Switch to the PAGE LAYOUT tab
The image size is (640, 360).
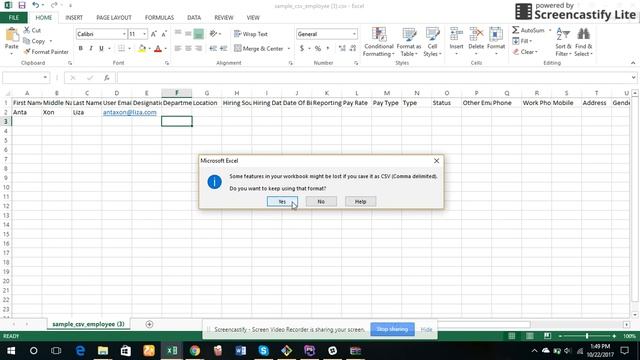[x=114, y=18]
